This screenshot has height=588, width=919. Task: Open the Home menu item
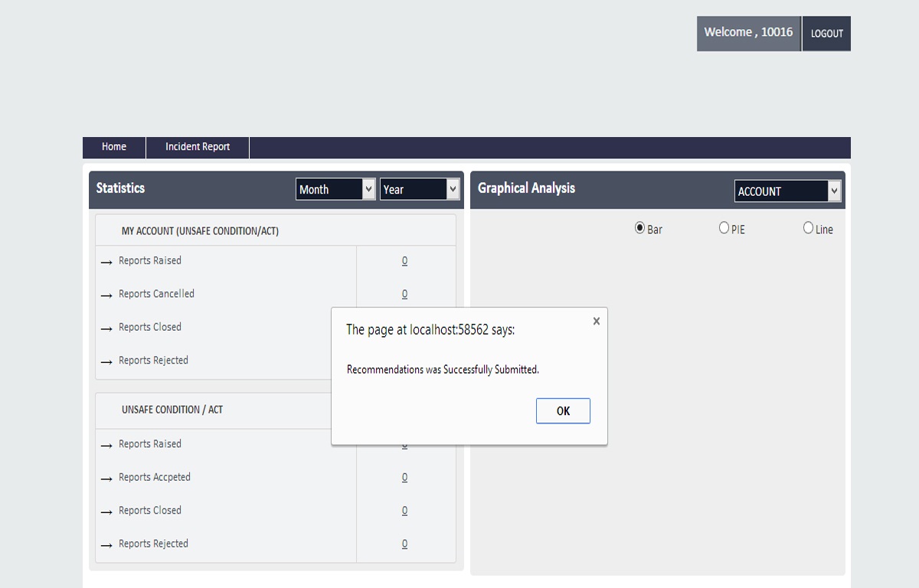114,147
